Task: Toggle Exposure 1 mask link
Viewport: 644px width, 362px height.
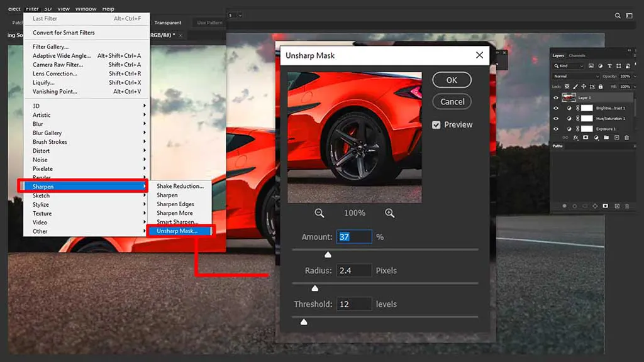Action: tap(577, 129)
